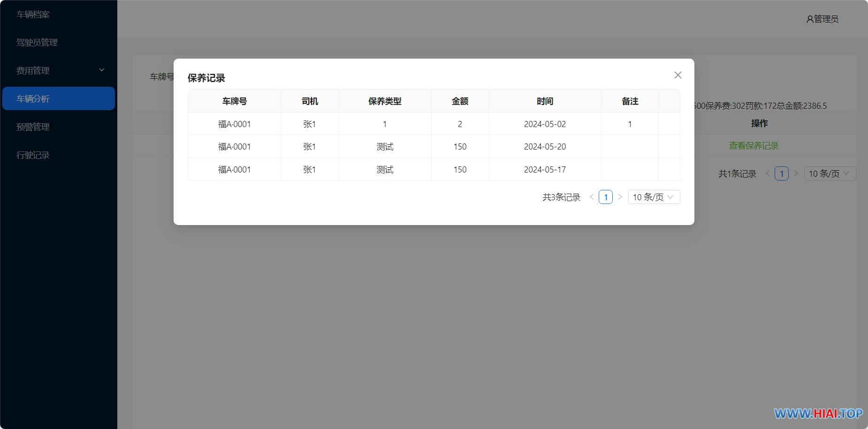
Task: Click 张1 in the 2024-05-20 row
Action: [310, 147]
